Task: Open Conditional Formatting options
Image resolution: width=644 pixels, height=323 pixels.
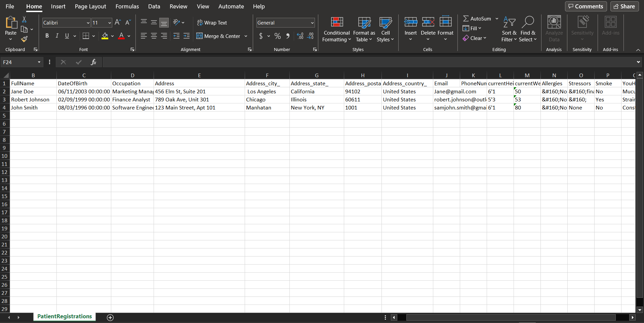Action: 336,30
